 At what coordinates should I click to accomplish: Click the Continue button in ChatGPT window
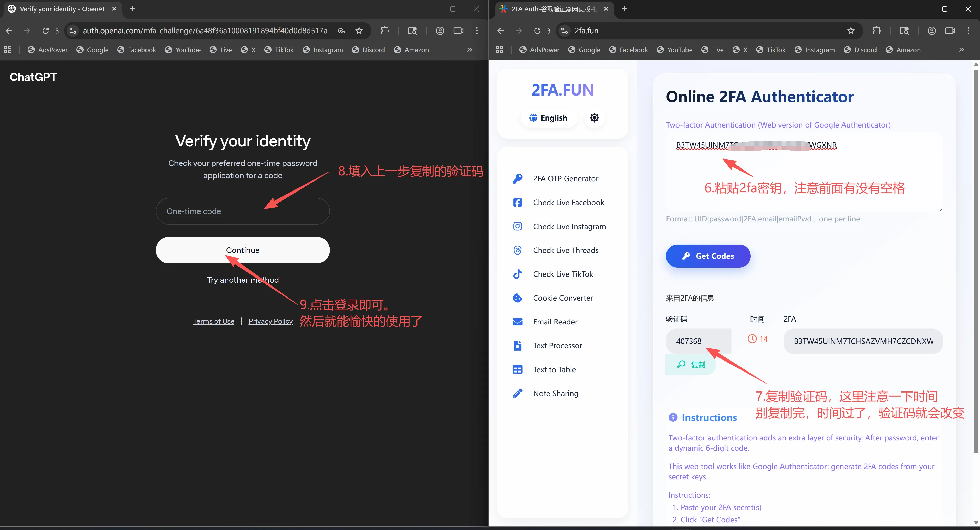click(x=242, y=250)
